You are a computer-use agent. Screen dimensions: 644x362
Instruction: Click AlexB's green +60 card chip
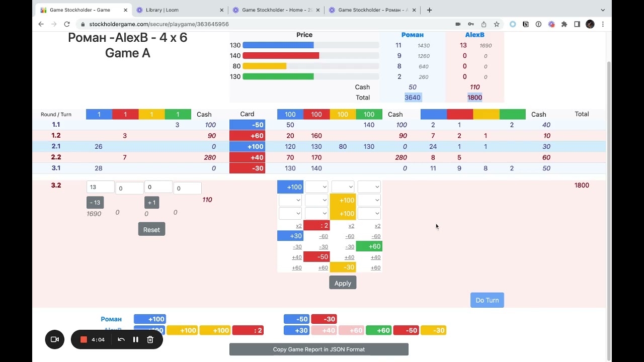pyautogui.click(x=378, y=330)
